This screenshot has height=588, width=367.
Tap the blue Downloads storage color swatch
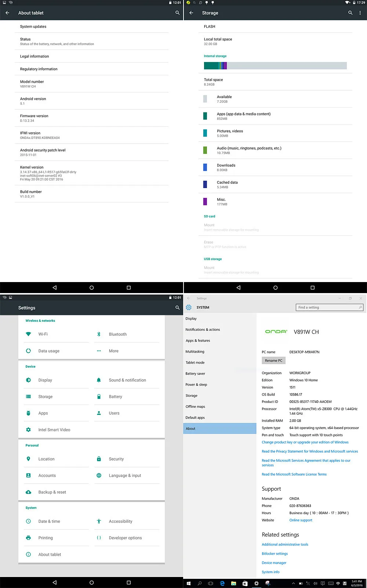pos(205,167)
